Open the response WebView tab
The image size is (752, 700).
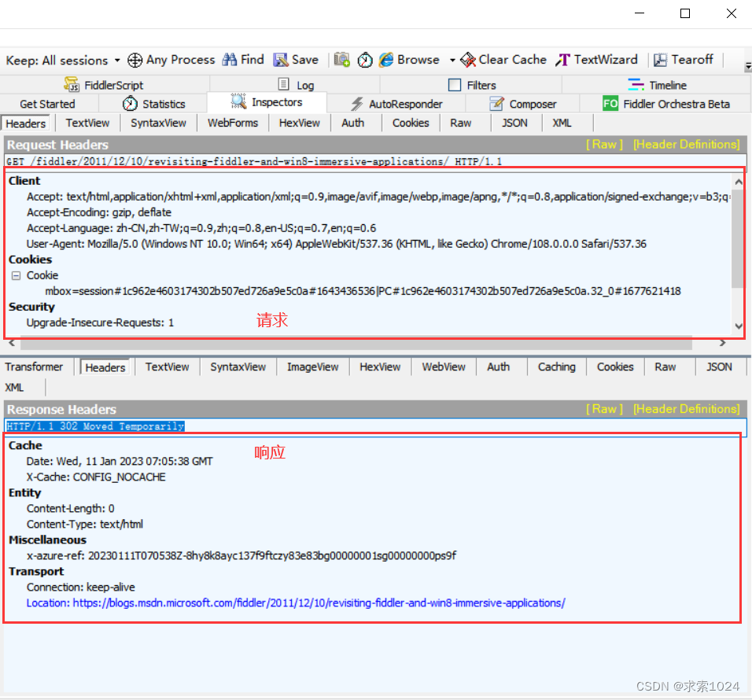coord(444,367)
